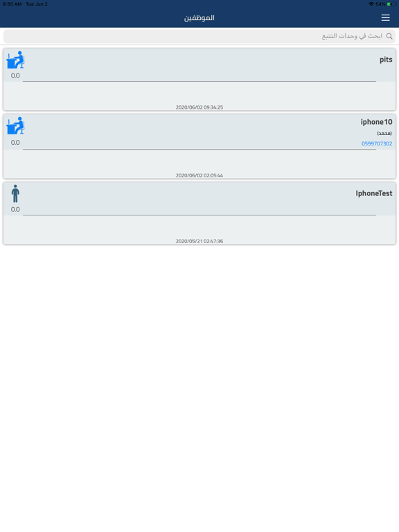
Task: Tap the Wi-Fi icon in status bar
Action: 371,4
